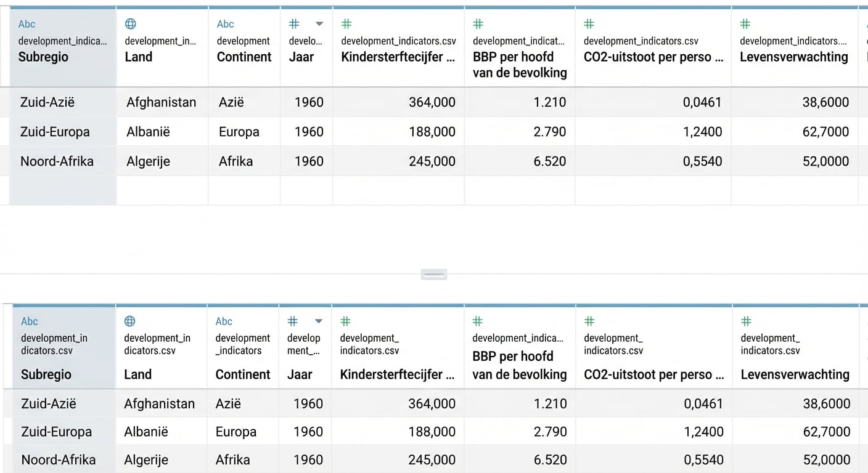The image size is (868, 473).
Task: Click the BBP per hoofd header in upper table
Action: coord(519,64)
